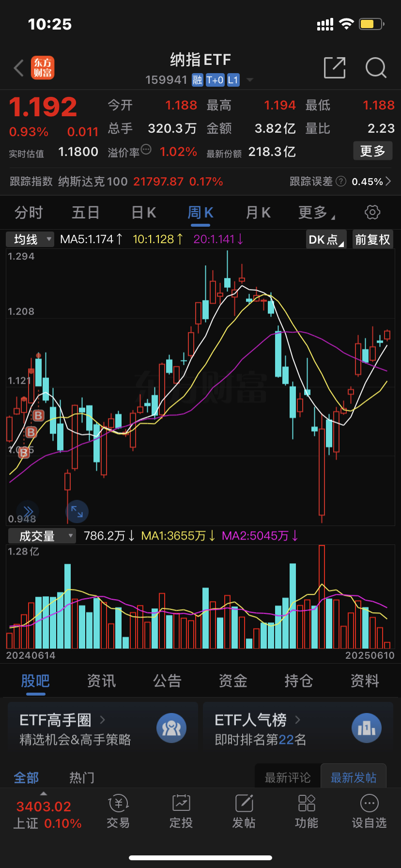The height and width of the screenshot is (868, 401).
Task: Tap the 纳指ETF title
Action: click(200, 60)
